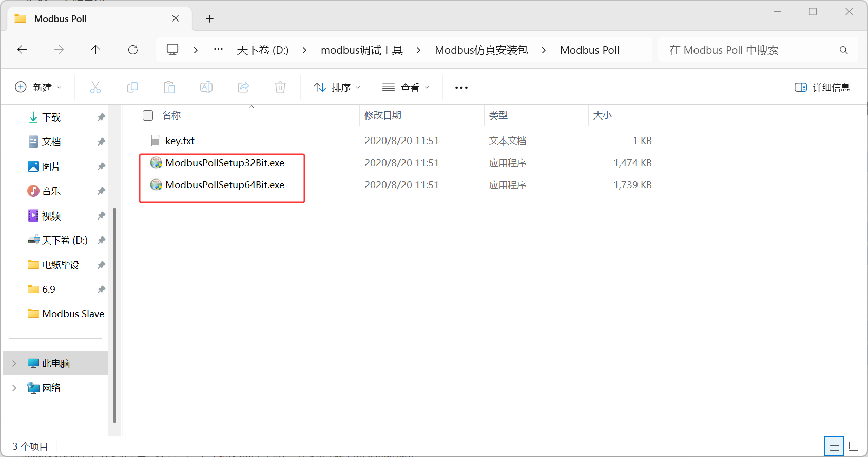The image size is (868, 457).
Task: Click the pin icon beside the 6.9 folder
Action: 101,289
